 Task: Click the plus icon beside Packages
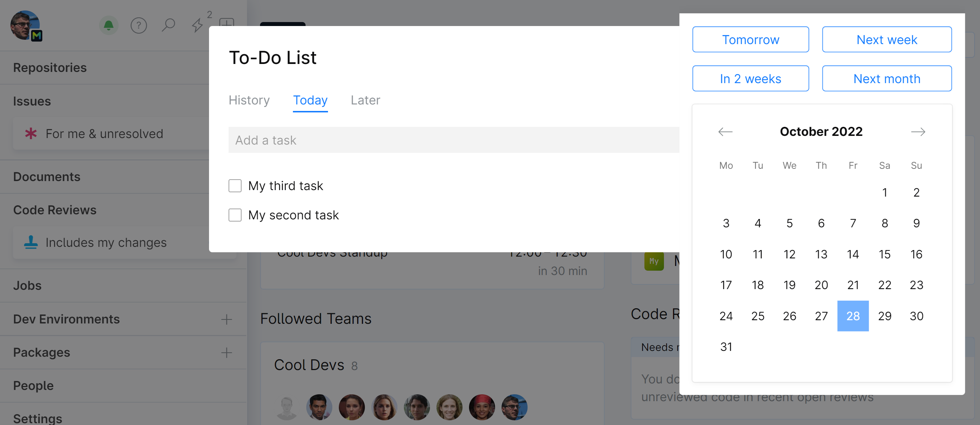tap(226, 353)
